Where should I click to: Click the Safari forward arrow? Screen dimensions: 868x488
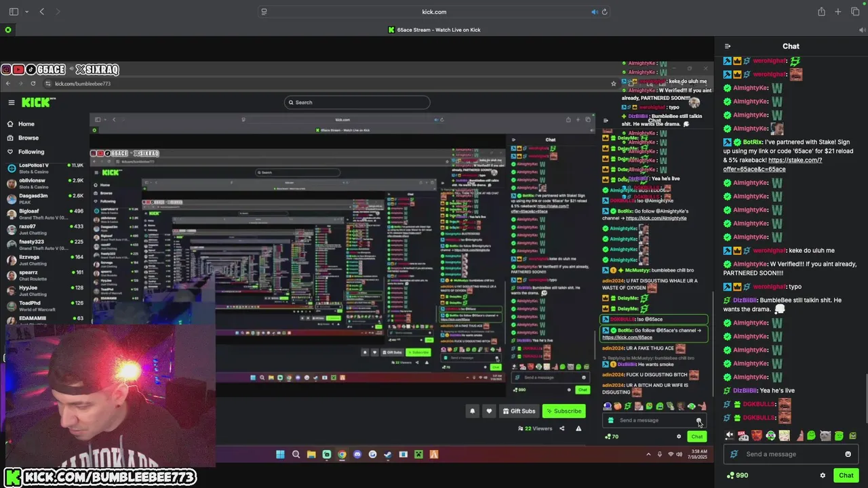tap(58, 12)
